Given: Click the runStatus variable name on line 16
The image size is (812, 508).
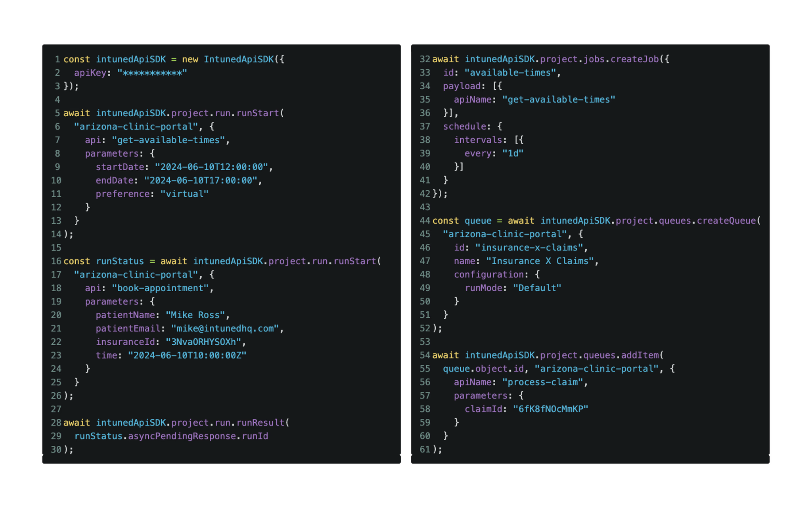Looking at the screenshot, I should pos(120,261).
